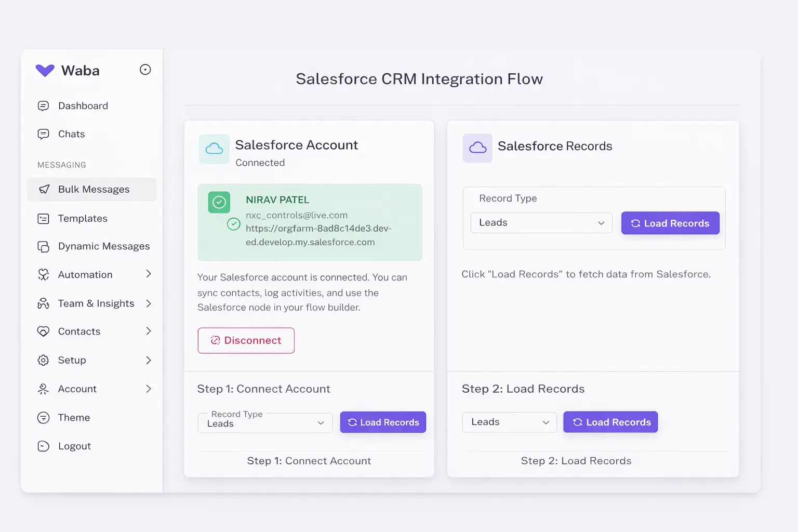This screenshot has height=532, width=798.
Task: Click the Theme icon in sidebar
Action: (43, 417)
